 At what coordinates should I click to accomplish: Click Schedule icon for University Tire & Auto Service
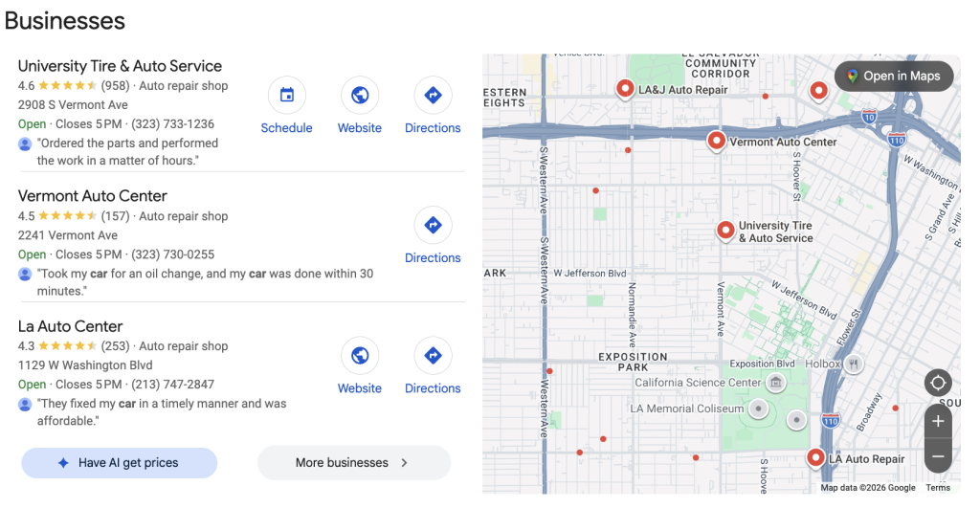[287, 95]
